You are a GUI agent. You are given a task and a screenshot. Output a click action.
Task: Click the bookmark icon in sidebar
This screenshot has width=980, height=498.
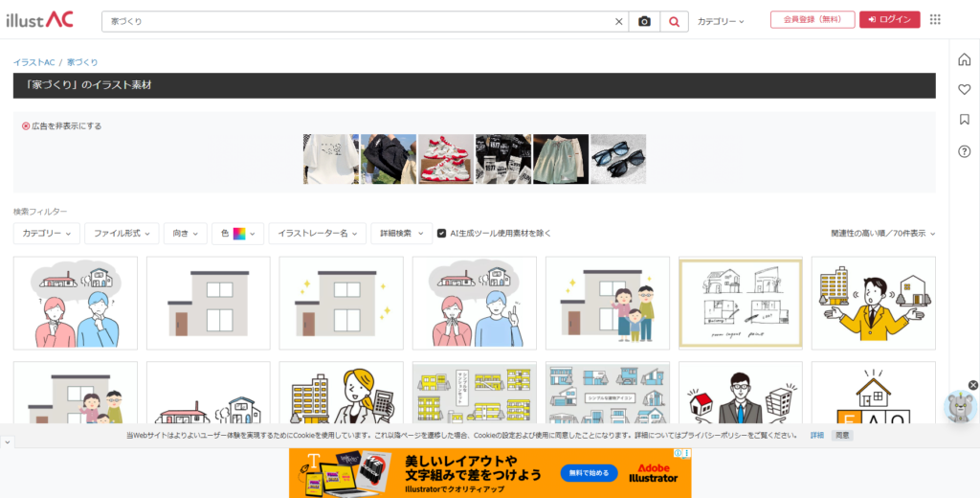point(964,120)
